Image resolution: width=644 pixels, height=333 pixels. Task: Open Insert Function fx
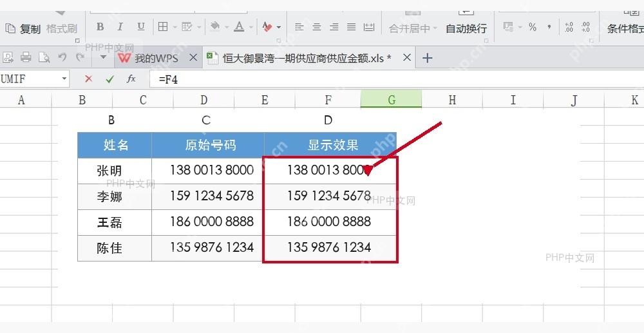tap(131, 79)
